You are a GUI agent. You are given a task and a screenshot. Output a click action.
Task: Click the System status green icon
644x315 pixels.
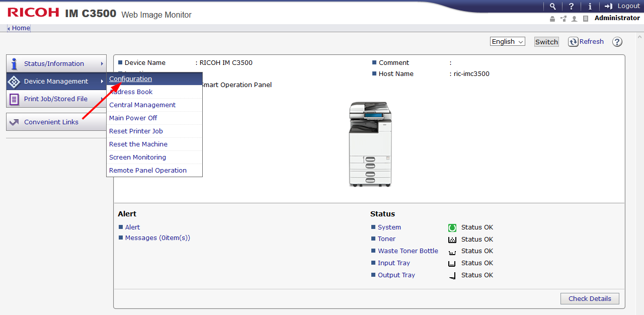pyautogui.click(x=452, y=227)
